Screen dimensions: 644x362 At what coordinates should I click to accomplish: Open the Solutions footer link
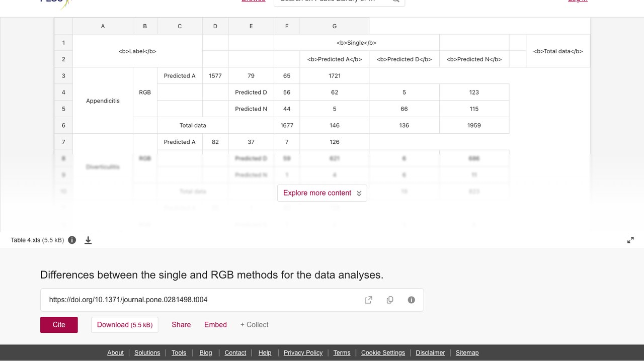coord(147,353)
